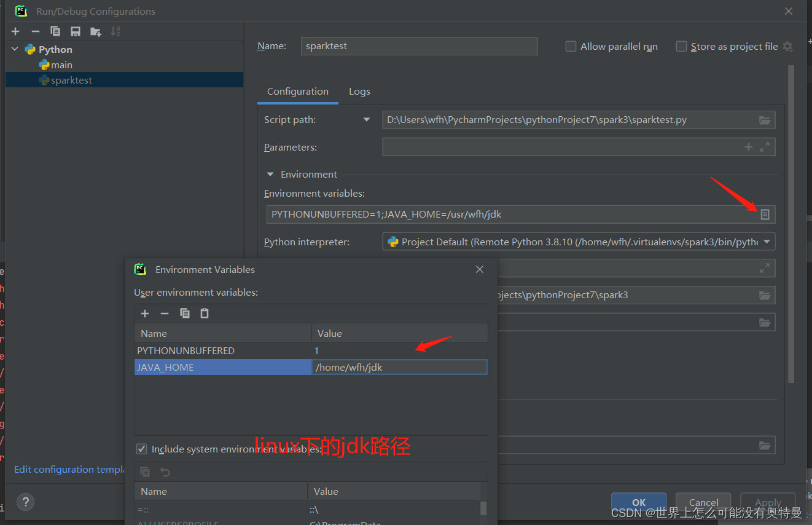Click the configuration panel vertical scrollbar
The width and height of the screenshot is (812, 525).
(x=792, y=224)
